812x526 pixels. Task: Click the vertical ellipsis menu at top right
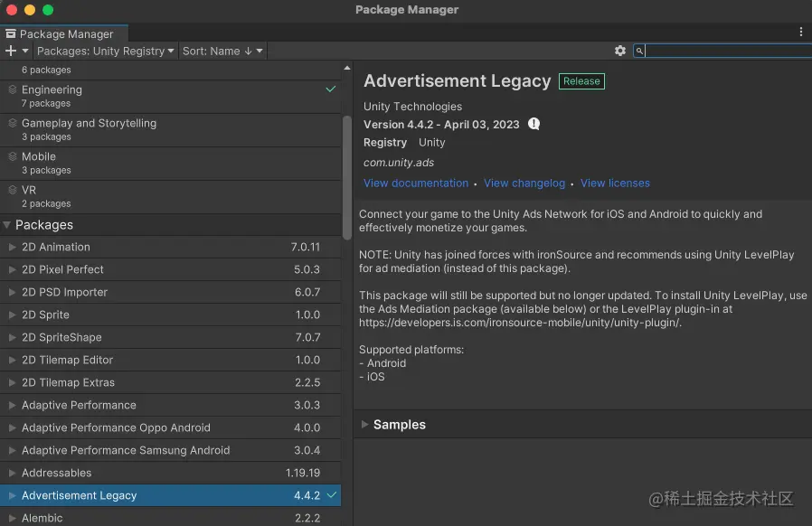coord(800,32)
